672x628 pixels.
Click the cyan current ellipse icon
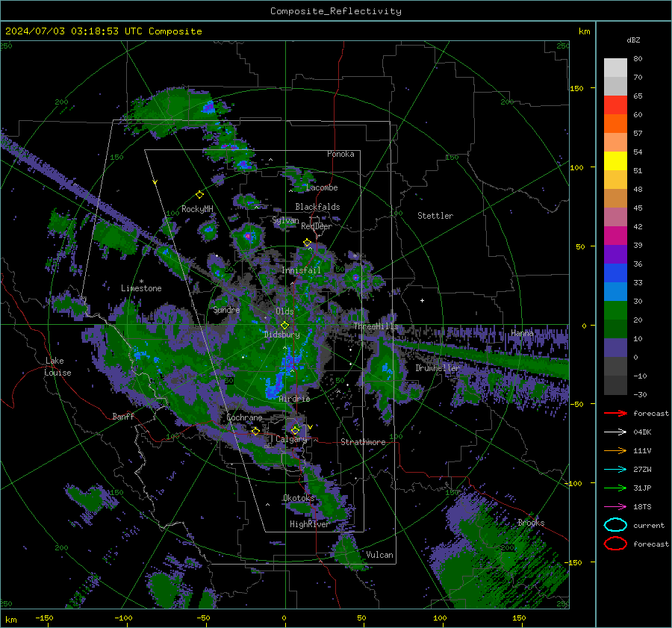click(615, 525)
